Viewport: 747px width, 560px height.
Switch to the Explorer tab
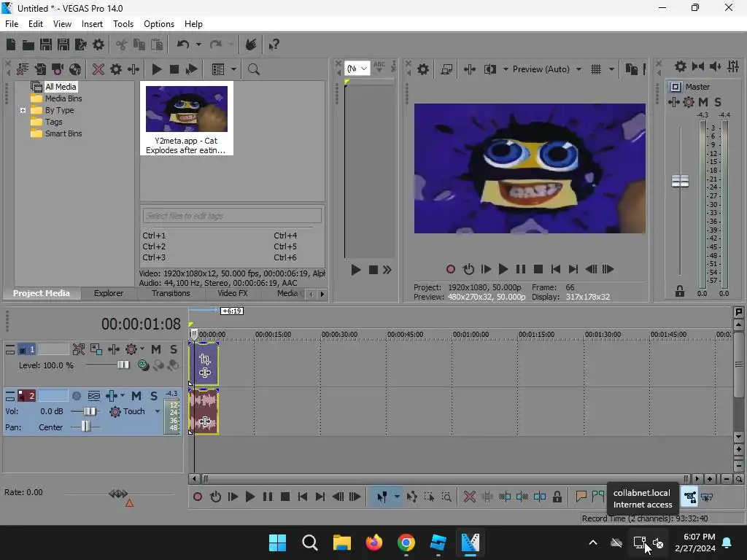pyautogui.click(x=109, y=293)
